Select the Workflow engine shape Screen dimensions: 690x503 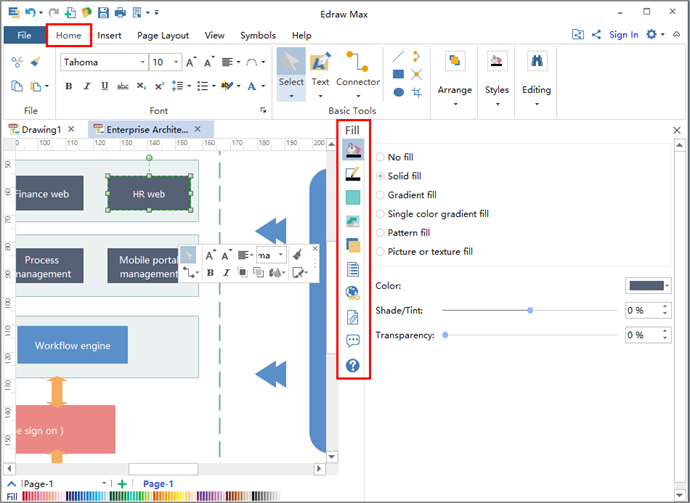(x=72, y=345)
